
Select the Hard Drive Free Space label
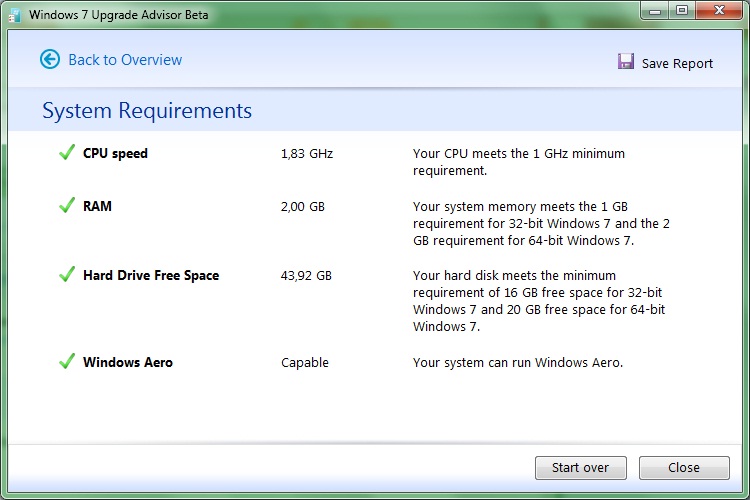(x=151, y=276)
